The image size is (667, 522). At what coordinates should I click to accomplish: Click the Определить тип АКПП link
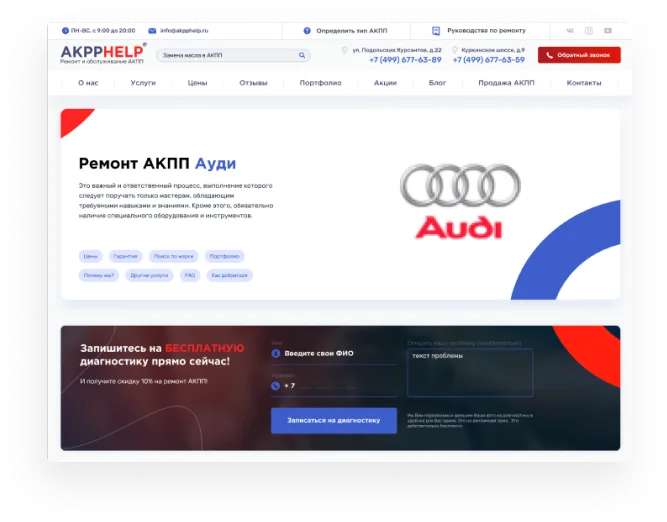coord(351,31)
